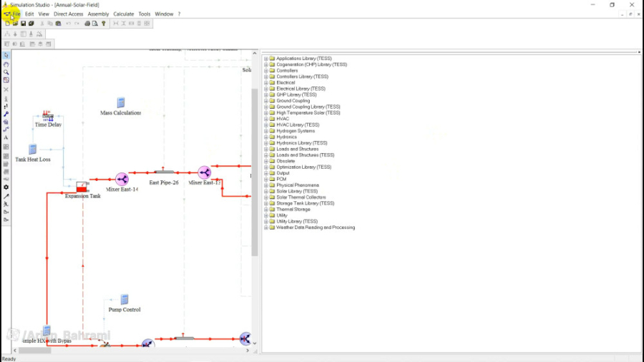Click the Tank Heat Loss equation icon

coord(33,150)
